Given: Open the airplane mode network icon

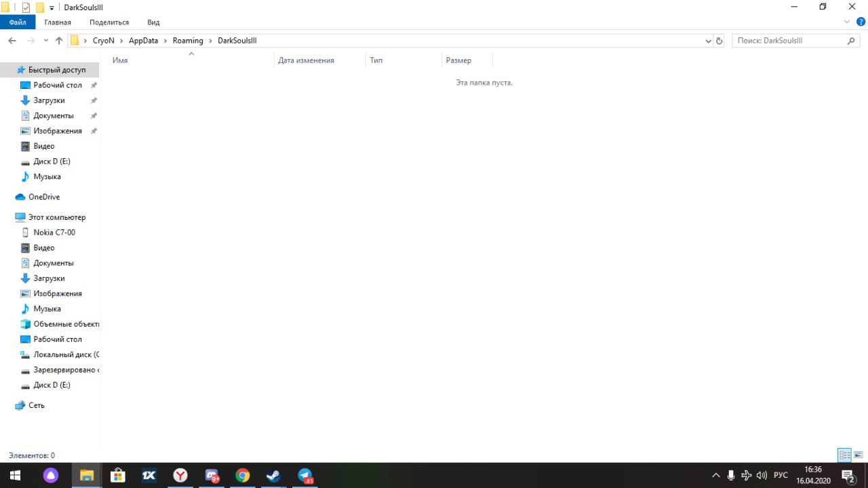Looking at the screenshot, I should coord(747,475).
